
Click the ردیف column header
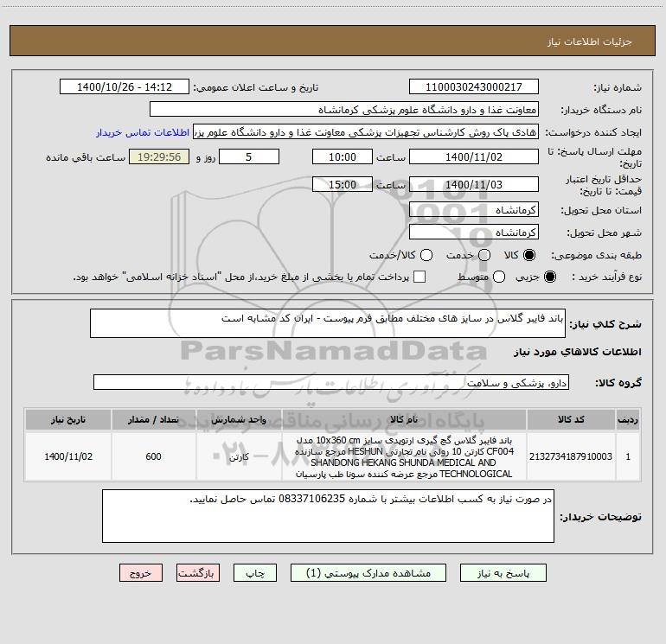tap(628, 420)
